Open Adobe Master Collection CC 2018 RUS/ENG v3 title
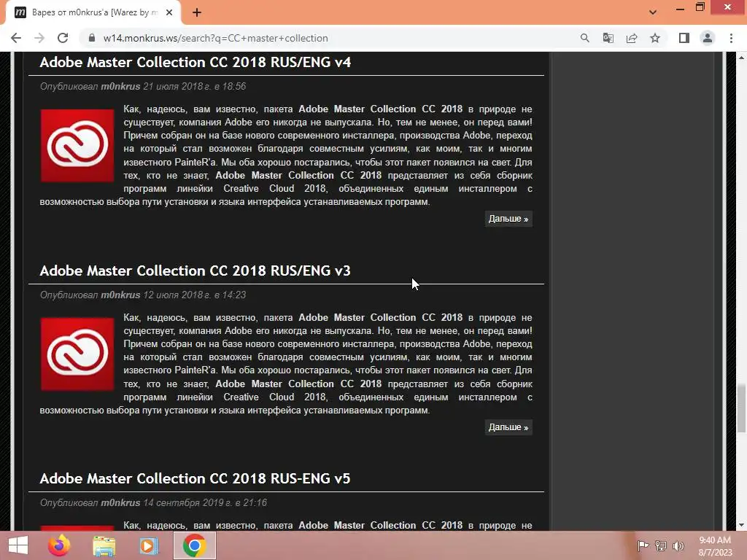Screen dimensions: 747x560 (195, 271)
